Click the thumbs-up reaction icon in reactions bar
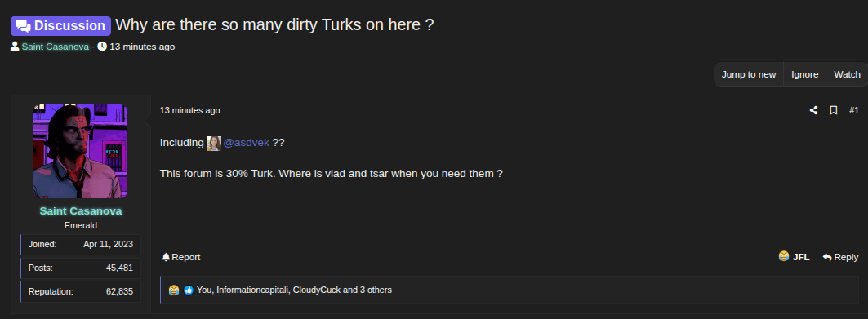Viewport: 868px width, 319px height. pos(188,290)
